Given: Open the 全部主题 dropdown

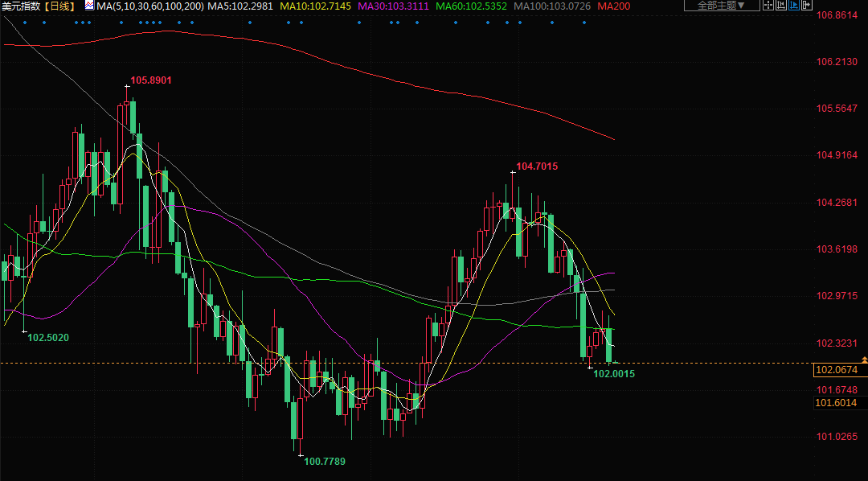Looking at the screenshot, I should pyautogui.click(x=721, y=6).
